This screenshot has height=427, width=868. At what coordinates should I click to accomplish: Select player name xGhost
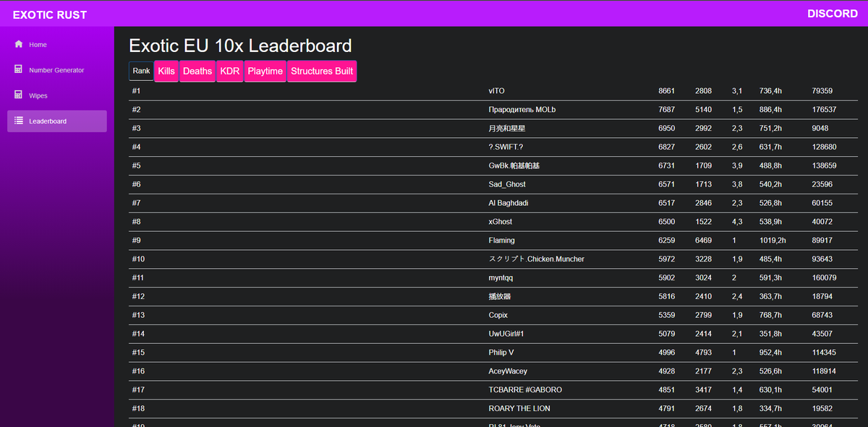tap(501, 222)
